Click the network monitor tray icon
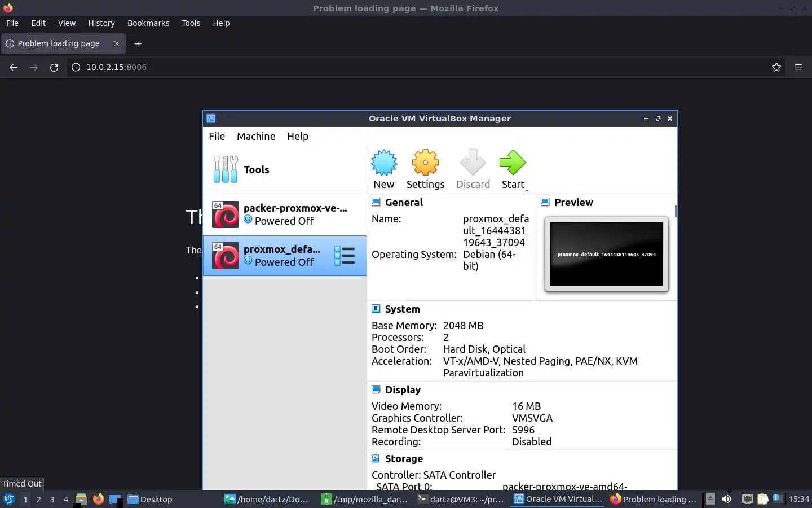812x508 pixels. (x=747, y=499)
